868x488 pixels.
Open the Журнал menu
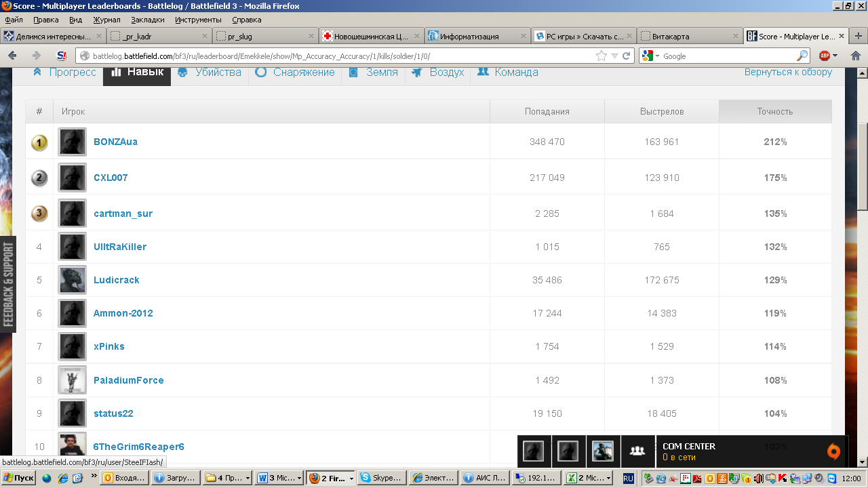pos(106,20)
